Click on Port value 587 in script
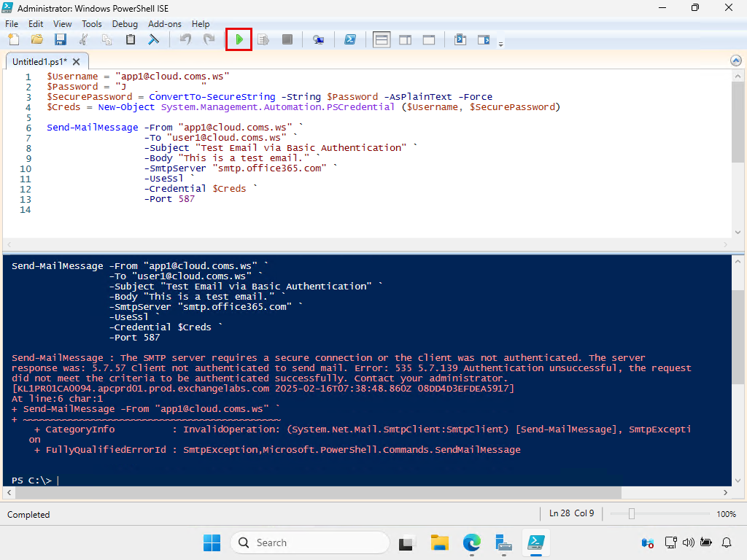The height and width of the screenshot is (560, 747). click(x=187, y=198)
